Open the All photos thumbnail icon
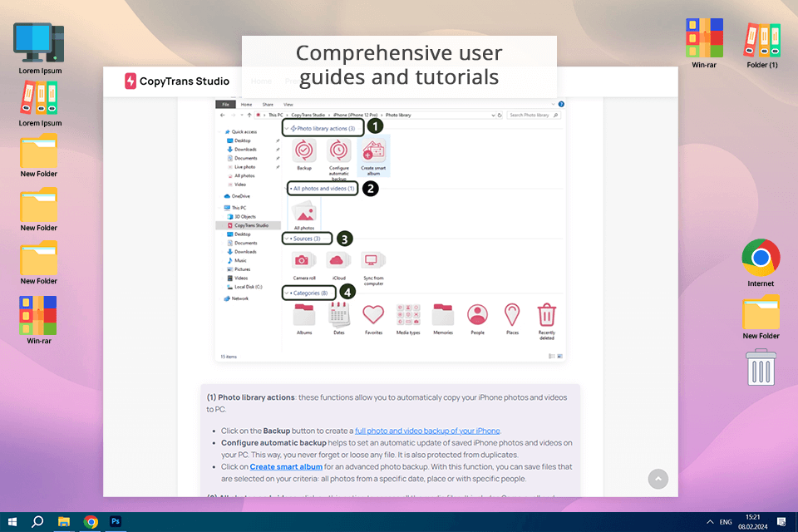The width and height of the screenshot is (798, 532). click(x=304, y=211)
